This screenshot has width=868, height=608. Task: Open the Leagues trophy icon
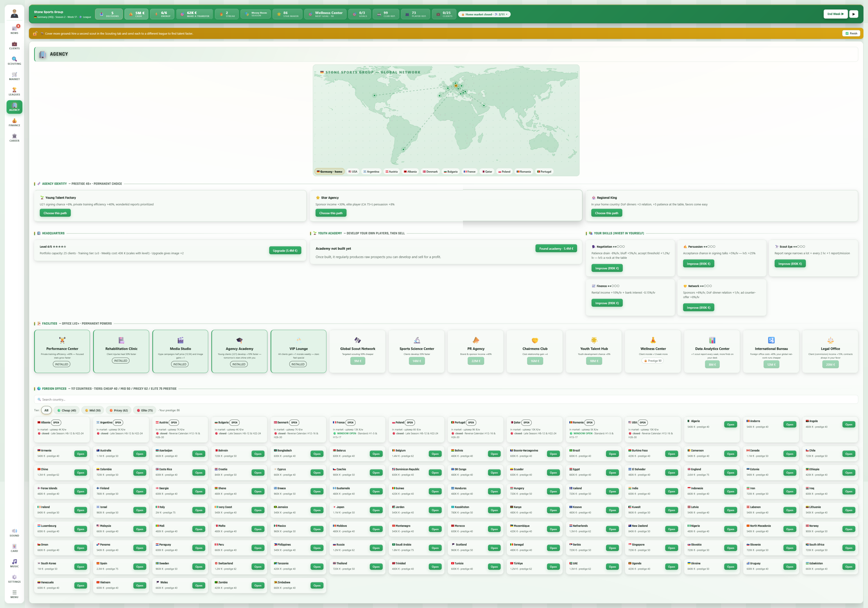[14, 91]
